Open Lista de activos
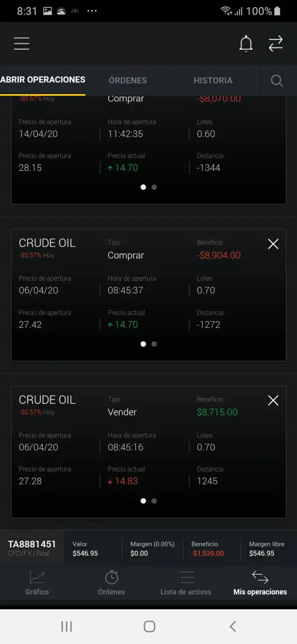This screenshot has width=297, height=644. click(186, 583)
